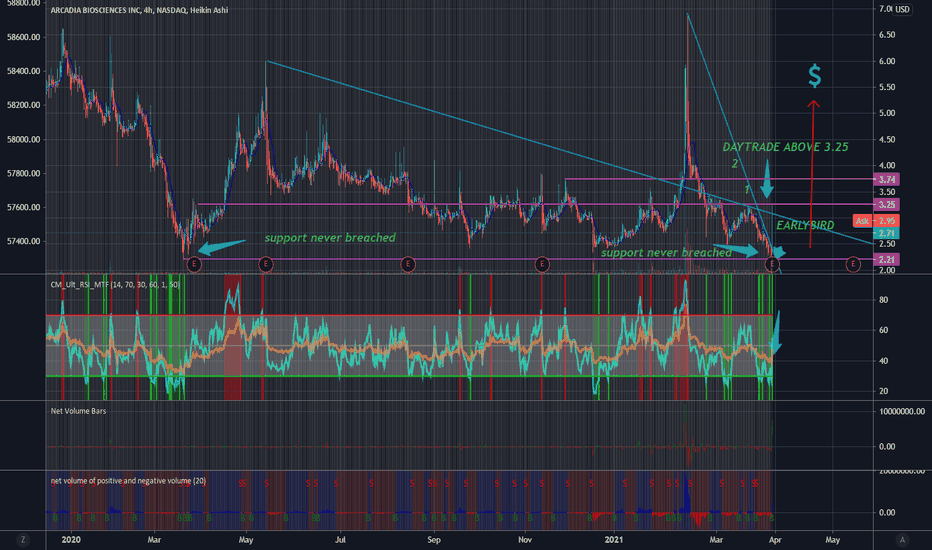Select the 2.21 support line price label
This screenshot has width=932, height=550.
coord(886,259)
